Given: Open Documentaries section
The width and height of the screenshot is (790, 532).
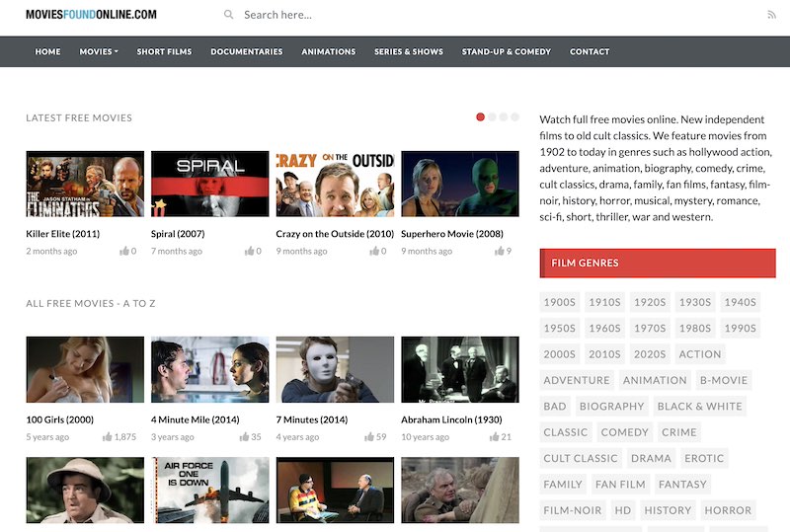Looking at the screenshot, I should (x=247, y=51).
